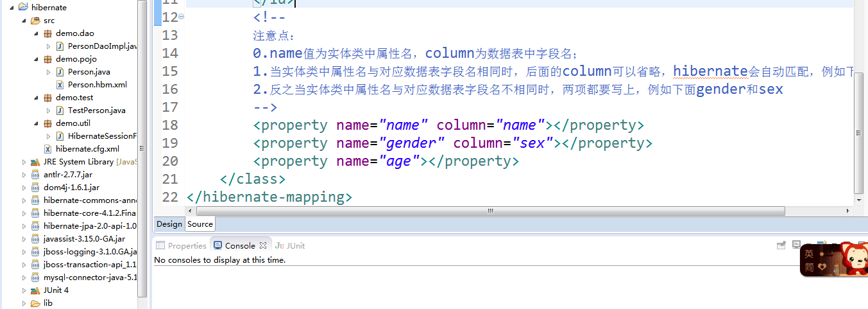
Task: Open the Properties view tab
Action: tap(181, 245)
